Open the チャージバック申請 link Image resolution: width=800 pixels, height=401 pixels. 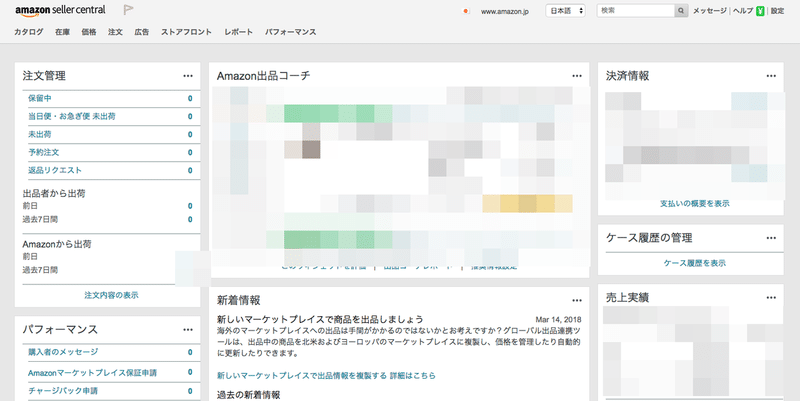[x=63, y=391]
